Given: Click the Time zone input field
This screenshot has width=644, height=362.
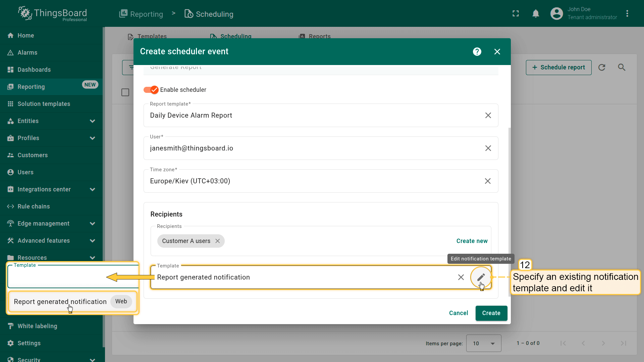Looking at the screenshot, I should point(312,181).
